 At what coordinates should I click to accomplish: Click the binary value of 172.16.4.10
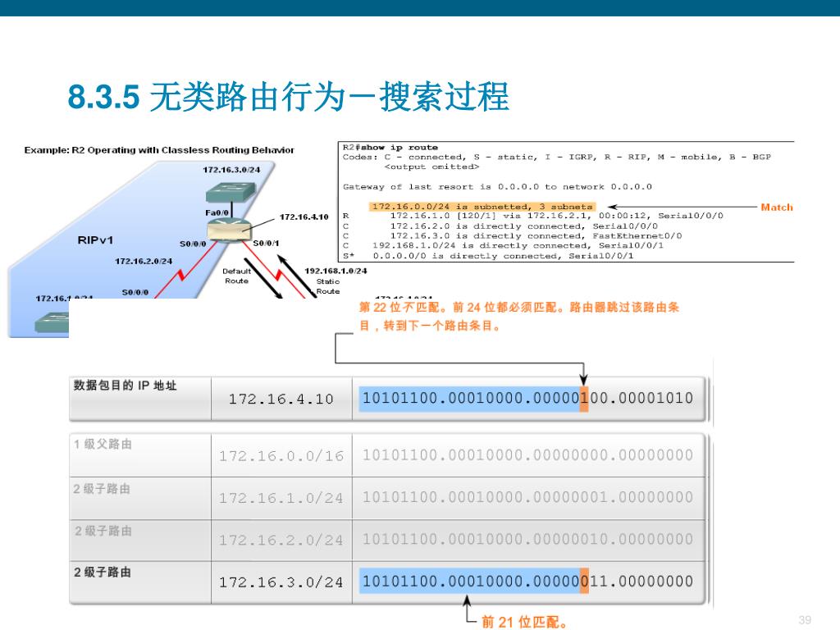pyautogui.click(x=527, y=398)
